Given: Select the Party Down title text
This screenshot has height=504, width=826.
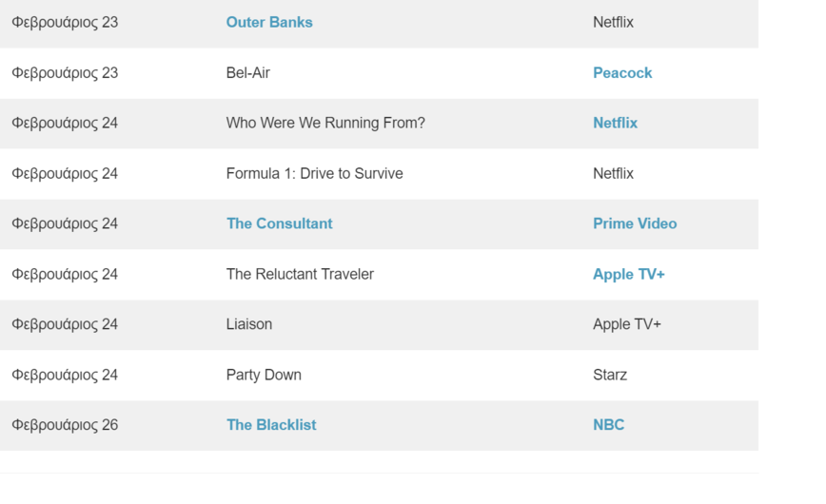Looking at the screenshot, I should (x=264, y=375).
